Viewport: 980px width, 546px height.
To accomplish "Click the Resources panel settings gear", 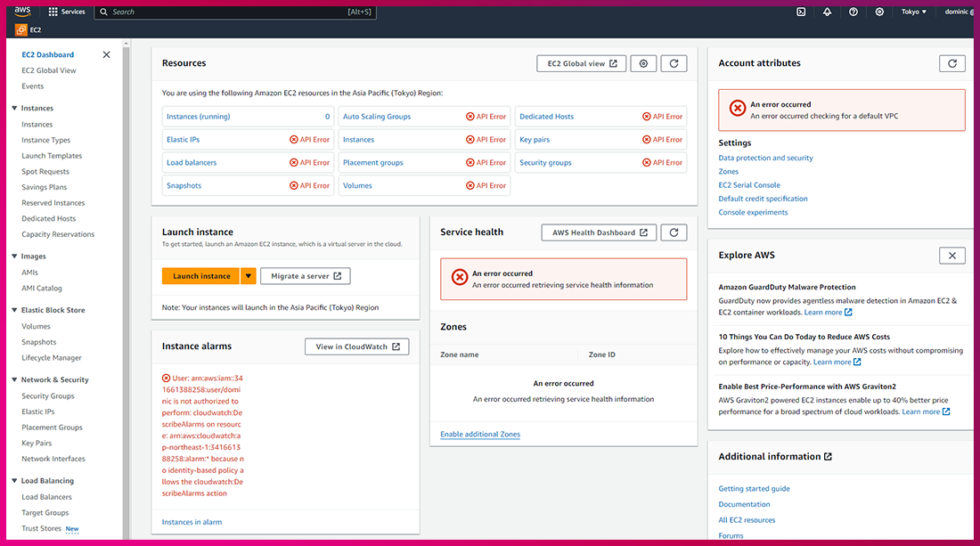I will click(643, 63).
